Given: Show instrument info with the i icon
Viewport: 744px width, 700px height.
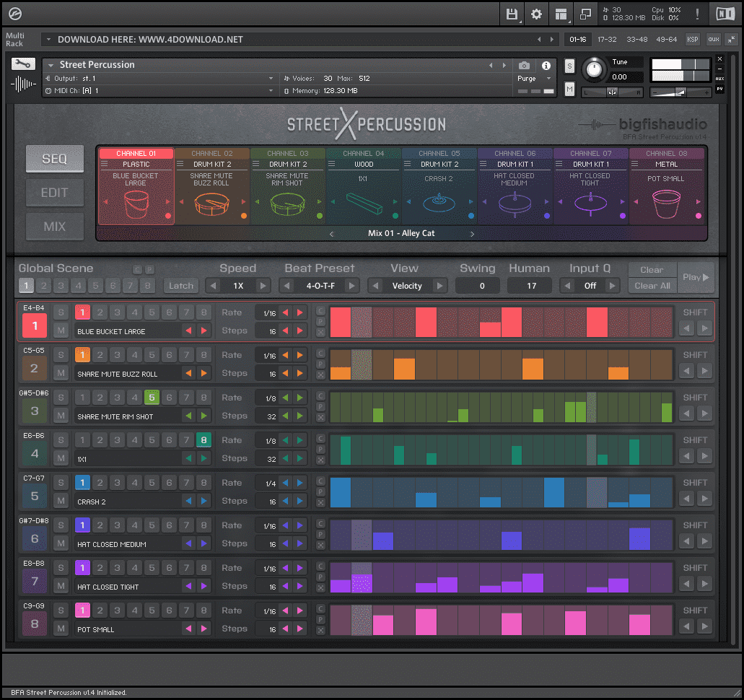Looking at the screenshot, I should coord(546,66).
